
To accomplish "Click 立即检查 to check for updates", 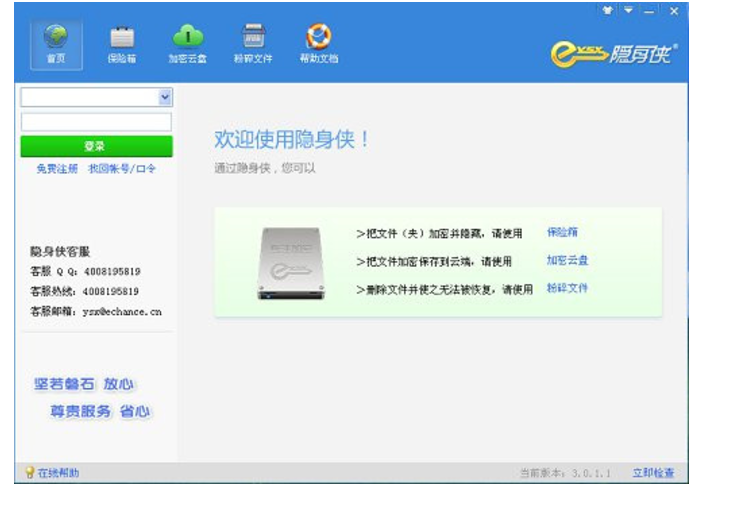I will pos(653,473).
